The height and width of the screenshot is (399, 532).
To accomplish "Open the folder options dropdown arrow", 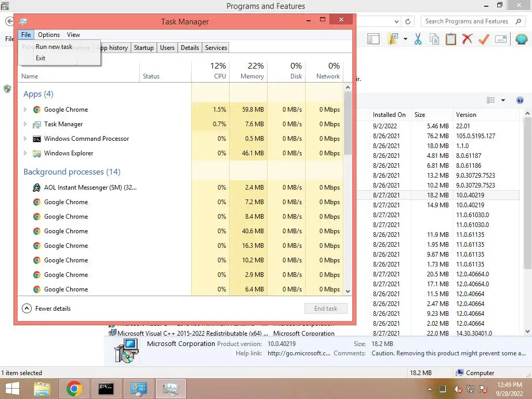I will [x=405, y=39].
